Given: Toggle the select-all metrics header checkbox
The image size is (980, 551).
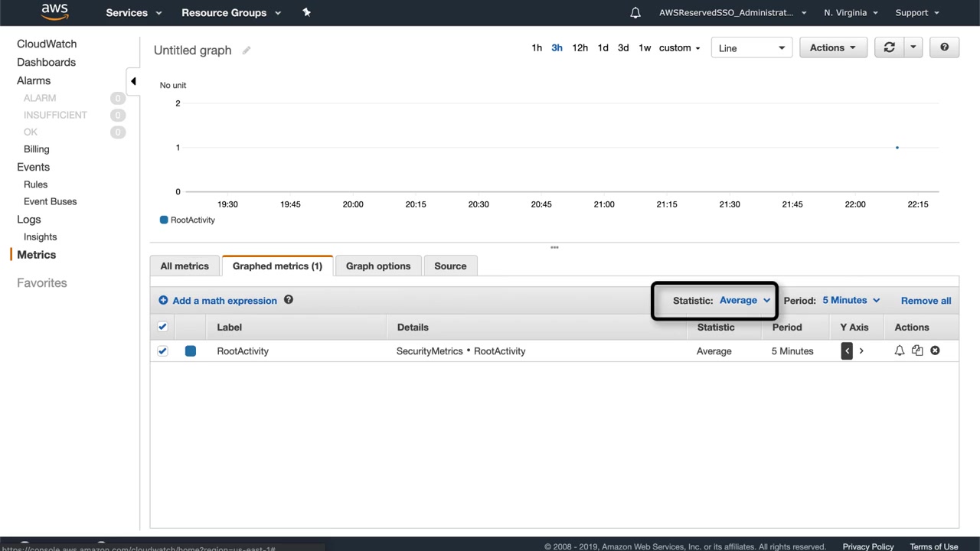Looking at the screenshot, I should (x=162, y=327).
